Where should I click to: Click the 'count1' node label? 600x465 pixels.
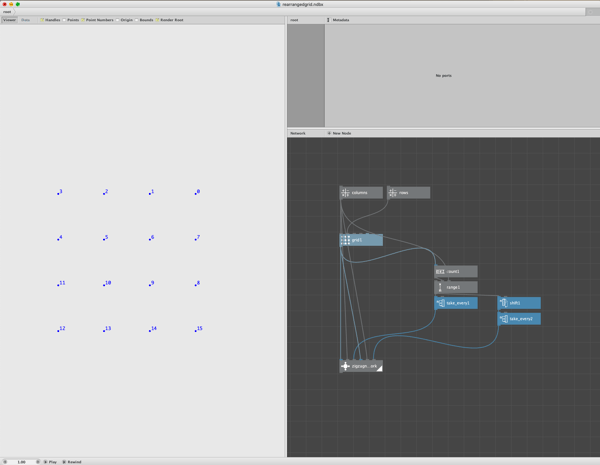pos(453,271)
